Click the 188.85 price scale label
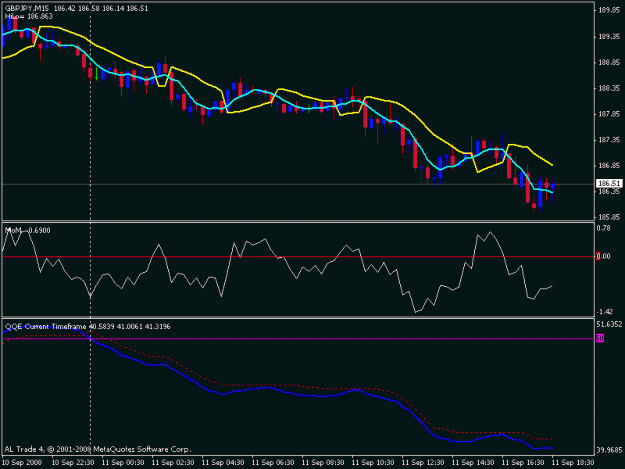This screenshot has height=469, width=625. point(609,62)
